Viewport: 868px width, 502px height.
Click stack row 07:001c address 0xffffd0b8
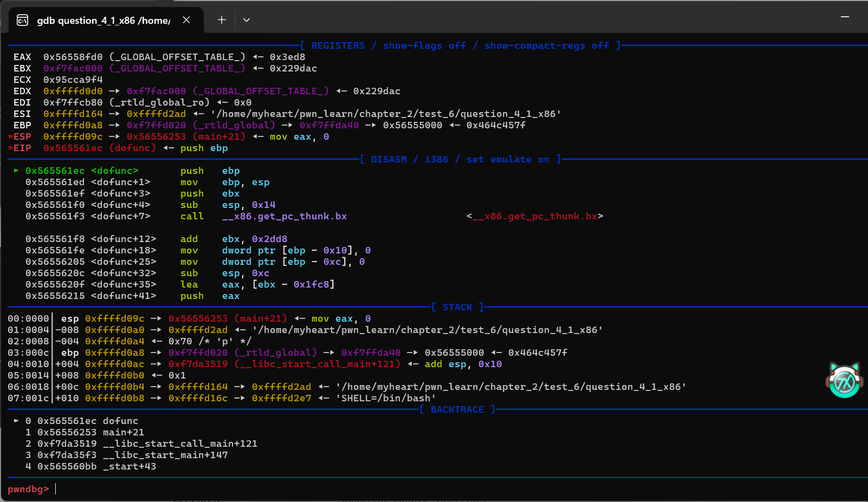click(x=115, y=398)
